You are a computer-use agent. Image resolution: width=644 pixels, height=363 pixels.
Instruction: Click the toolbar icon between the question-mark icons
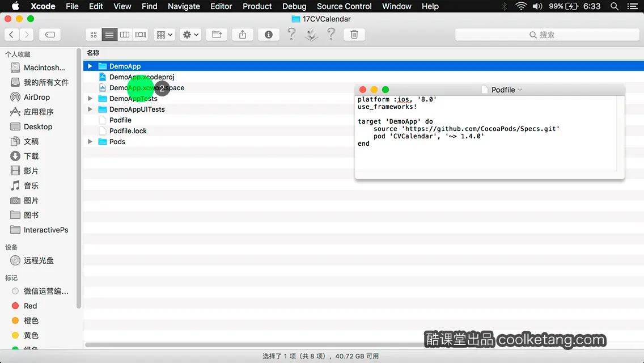(311, 34)
